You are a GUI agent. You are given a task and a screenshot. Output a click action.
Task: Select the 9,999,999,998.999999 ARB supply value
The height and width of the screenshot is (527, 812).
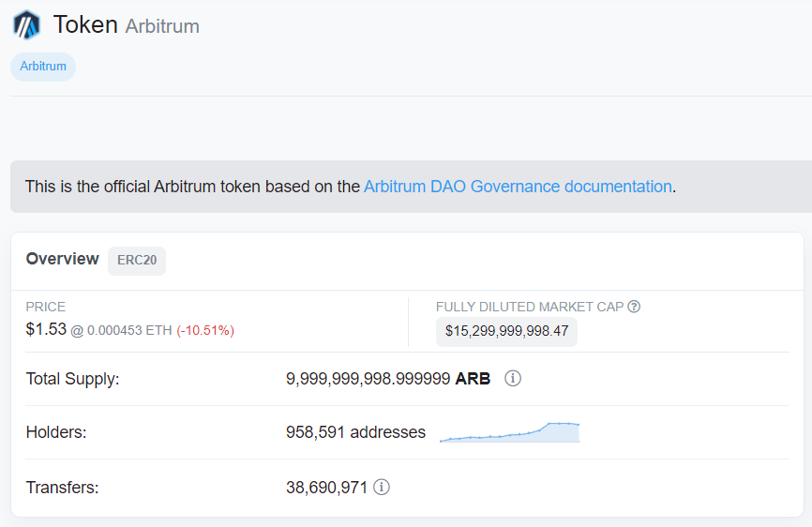(388, 379)
